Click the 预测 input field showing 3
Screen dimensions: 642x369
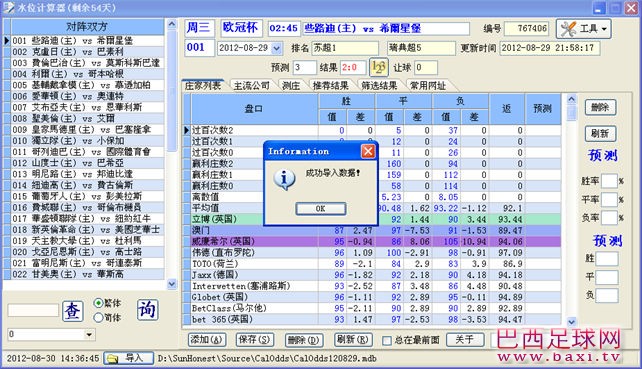click(305, 68)
